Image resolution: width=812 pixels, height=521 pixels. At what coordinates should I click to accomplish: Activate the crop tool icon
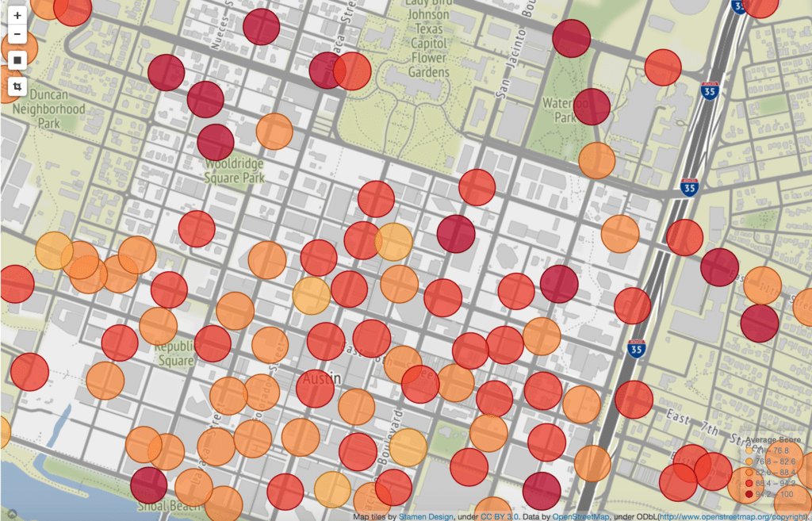17,86
